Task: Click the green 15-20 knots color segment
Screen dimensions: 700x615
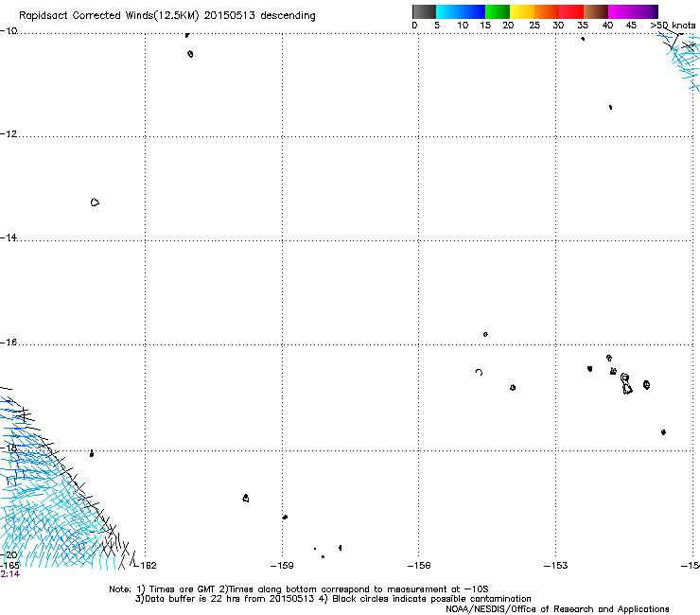Action: [498, 11]
